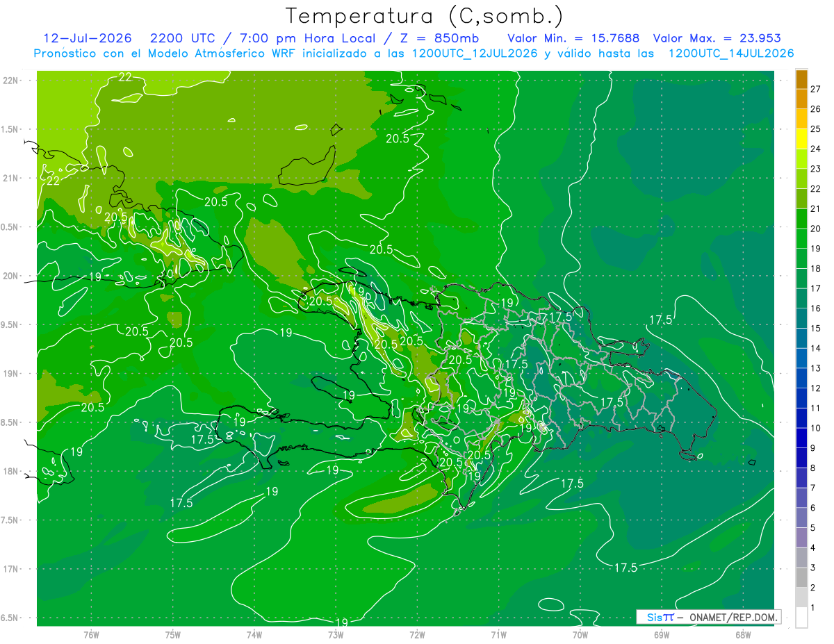This screenshot has height=644, width=834.
Task: Click the latitude axis label '22N'
Action: click(11, 81)
